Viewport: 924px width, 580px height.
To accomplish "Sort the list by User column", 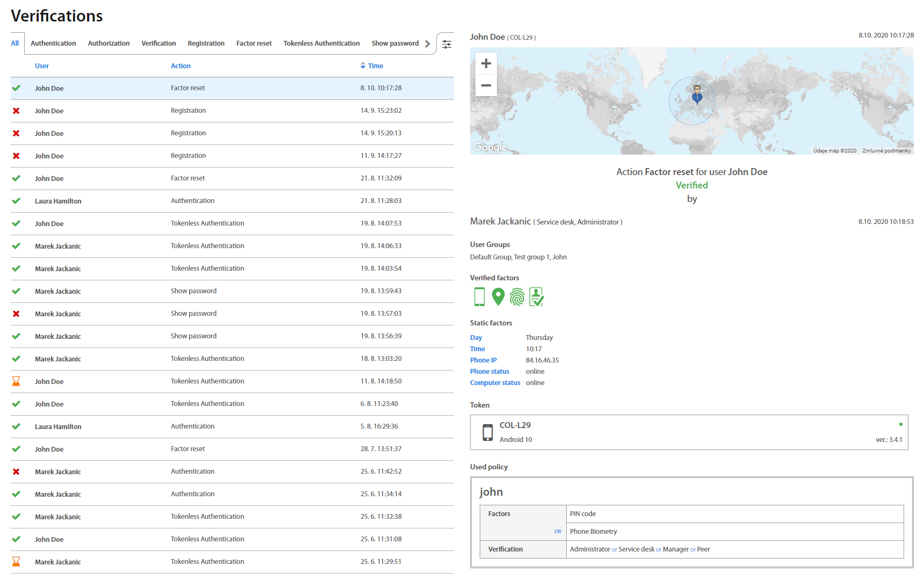I will point(42,66).
